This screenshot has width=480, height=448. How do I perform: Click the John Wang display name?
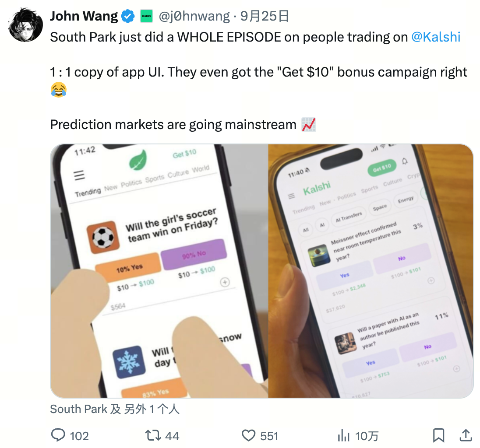pyautogui.click(x=84, y=16)
